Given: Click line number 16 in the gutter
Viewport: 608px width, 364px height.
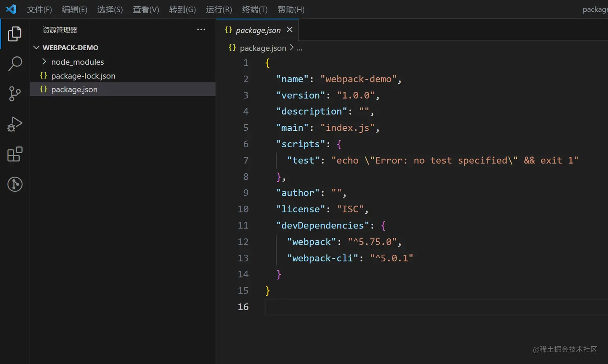Looking at the screenshot, I should pyautogui.click(x=243, y=306).
